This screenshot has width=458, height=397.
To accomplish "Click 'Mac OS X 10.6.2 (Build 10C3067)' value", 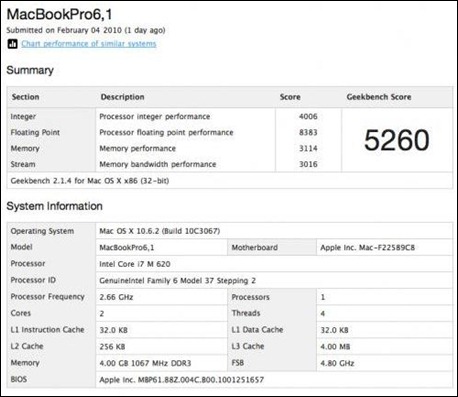I will tap(160, 231).
